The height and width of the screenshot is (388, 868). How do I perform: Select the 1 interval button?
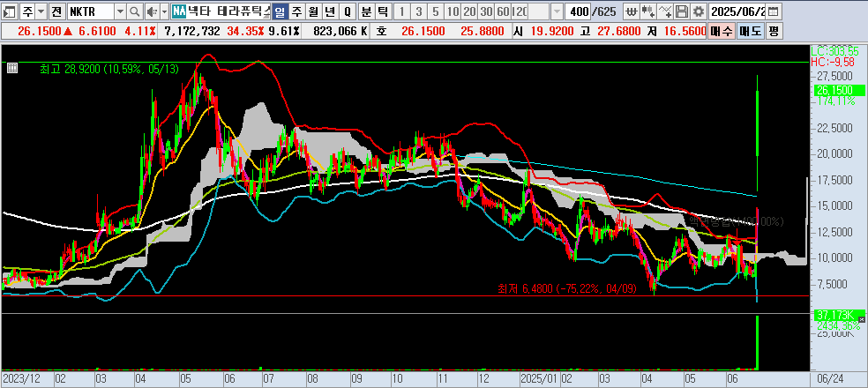click(402, 11)
